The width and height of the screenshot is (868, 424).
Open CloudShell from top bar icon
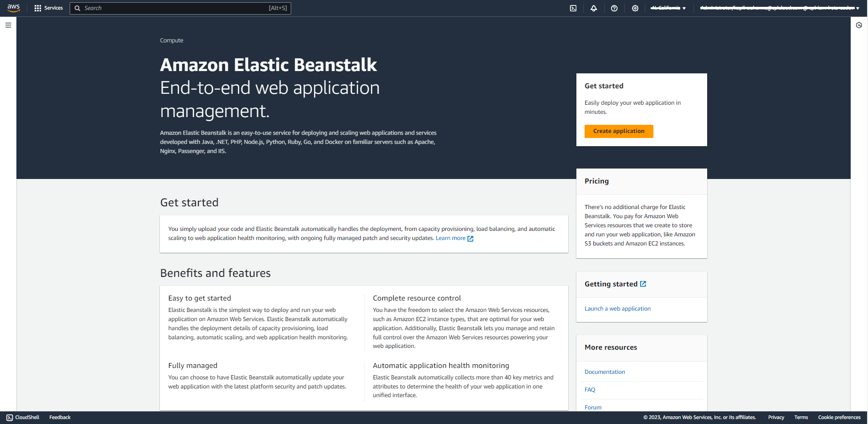click(573, 8)
